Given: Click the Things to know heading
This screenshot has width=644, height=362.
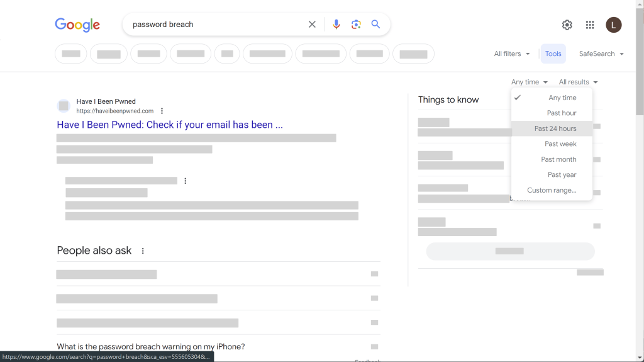Looking at the screenshot, I should pos(448,99).
